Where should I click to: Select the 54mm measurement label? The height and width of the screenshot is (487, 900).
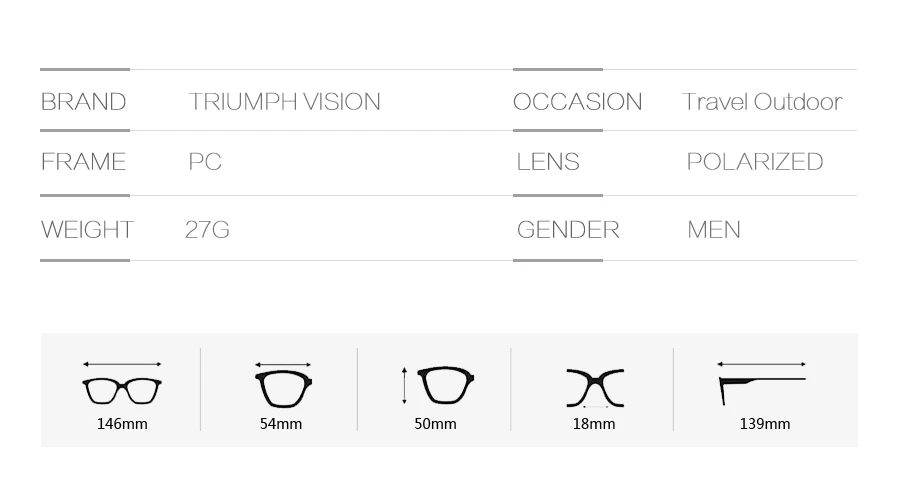(281, 424)
